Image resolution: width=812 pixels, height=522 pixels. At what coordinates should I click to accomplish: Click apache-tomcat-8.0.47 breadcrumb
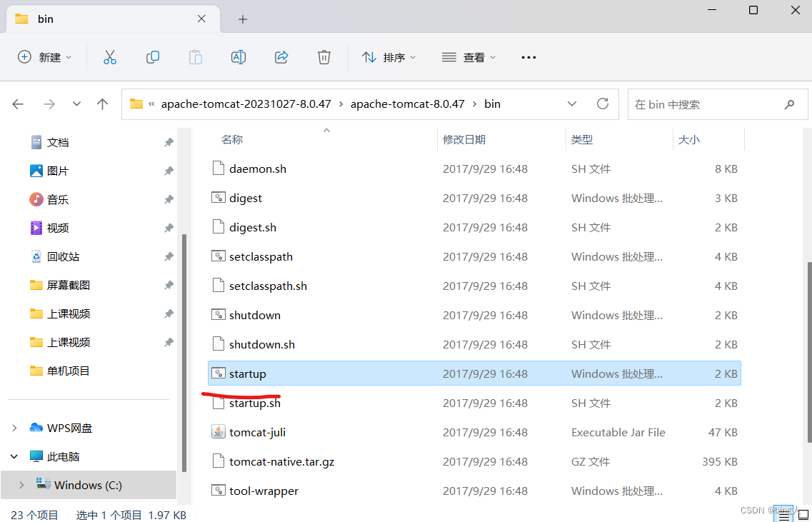point(408,104)
